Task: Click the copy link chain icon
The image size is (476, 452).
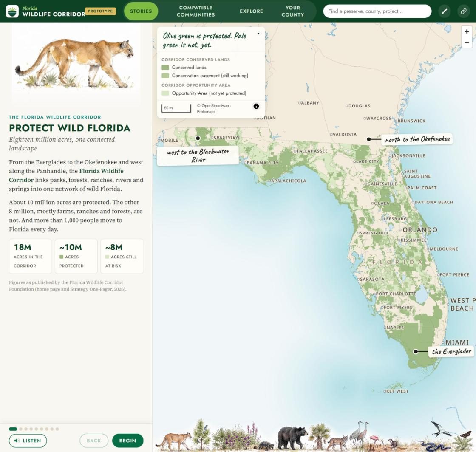Action: (464, 11)
